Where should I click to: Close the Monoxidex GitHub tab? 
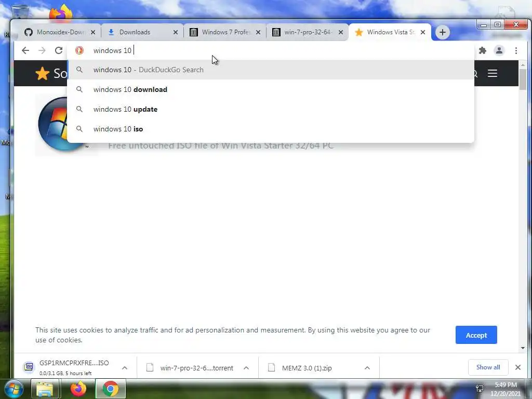point(93,32)
